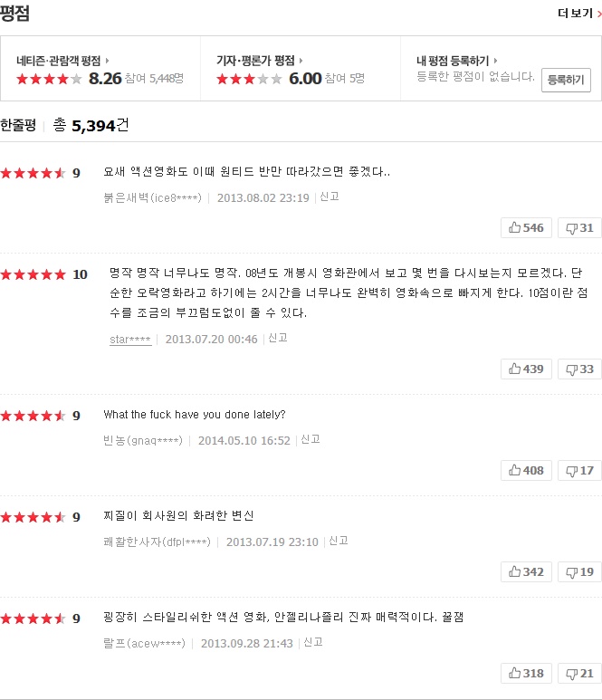This screenshot has height=700, width=602.
Task: Like the 'What the fuck' review
Action: coord(526,470)
